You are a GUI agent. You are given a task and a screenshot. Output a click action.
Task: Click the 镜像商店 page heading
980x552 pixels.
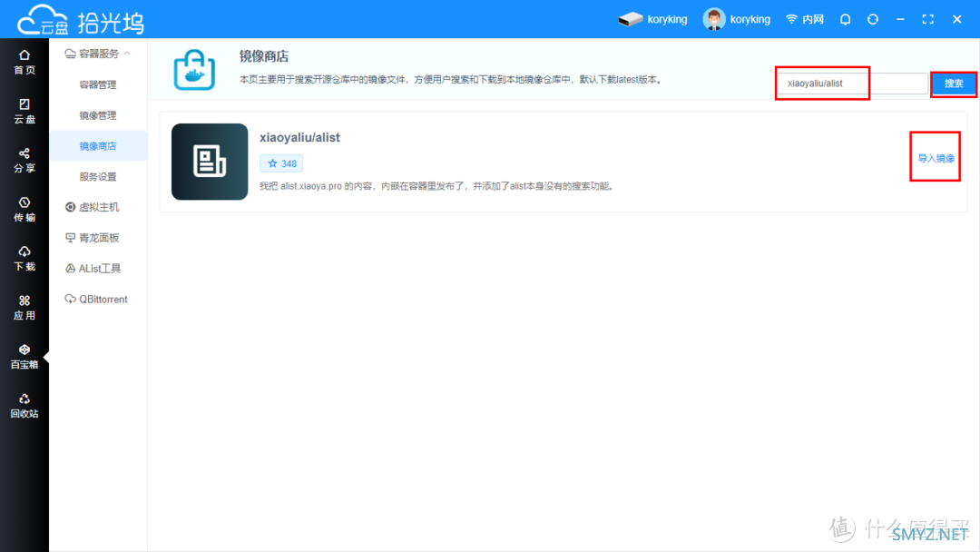pyautogui.click(x=264, y=56)
